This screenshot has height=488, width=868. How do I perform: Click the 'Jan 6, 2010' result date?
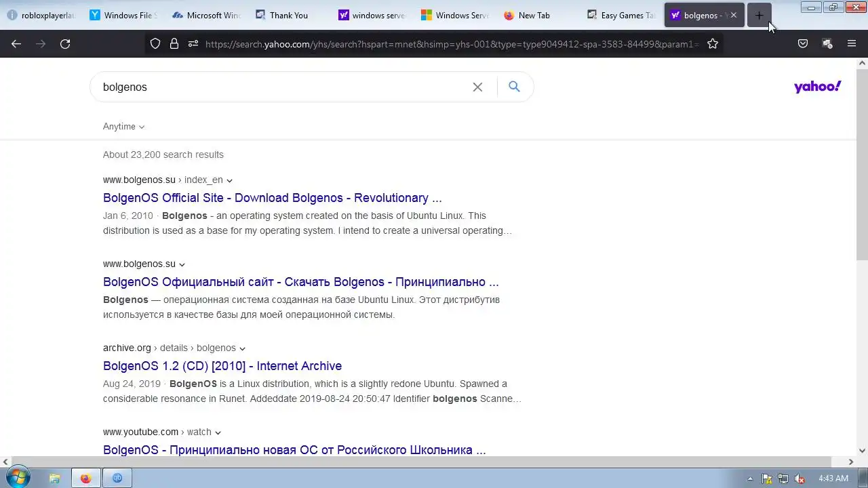(x=128, y=216)
